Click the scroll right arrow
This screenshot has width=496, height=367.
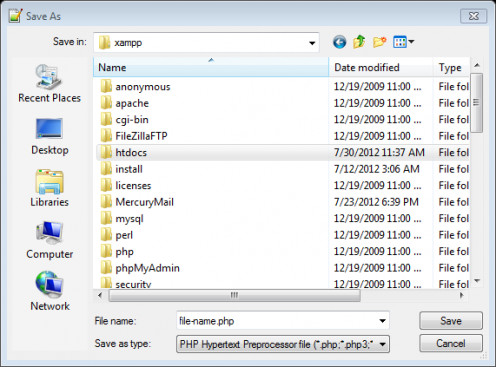[x=462, y=295]
